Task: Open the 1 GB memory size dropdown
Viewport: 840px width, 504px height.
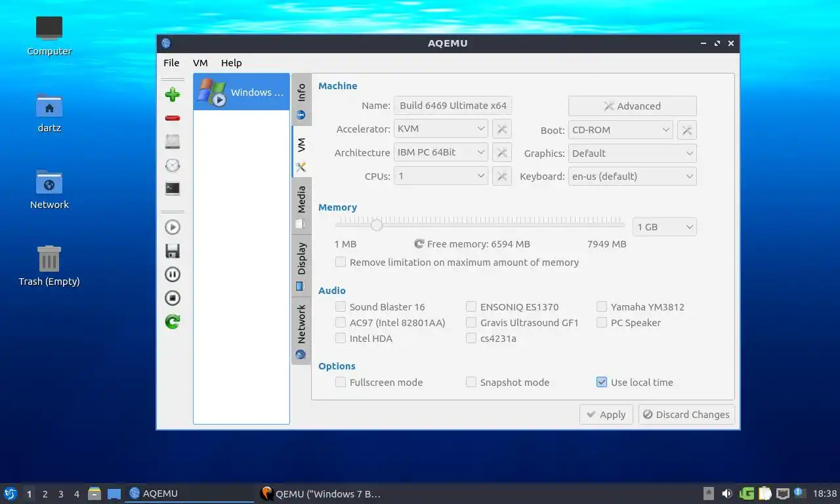Action: 665,227
